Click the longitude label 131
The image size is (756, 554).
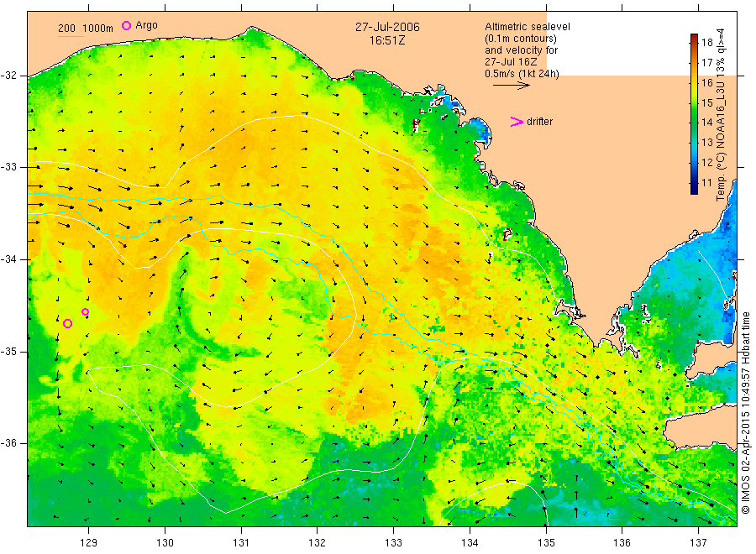click(x=241, y=542)
